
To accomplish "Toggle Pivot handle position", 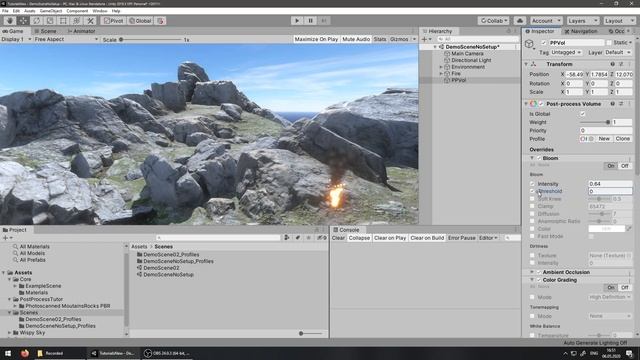I will tap(113, 21).
